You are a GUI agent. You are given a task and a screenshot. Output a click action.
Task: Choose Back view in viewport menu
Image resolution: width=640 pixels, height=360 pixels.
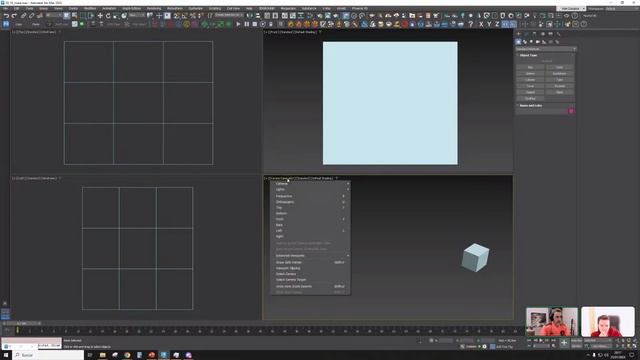[310, 225]
